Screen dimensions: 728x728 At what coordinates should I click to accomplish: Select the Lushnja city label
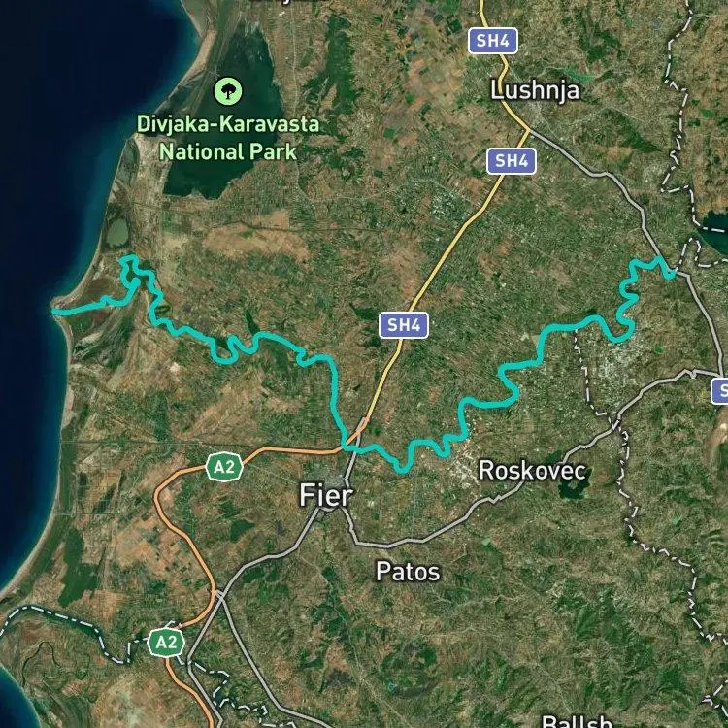tap(535, 90)
